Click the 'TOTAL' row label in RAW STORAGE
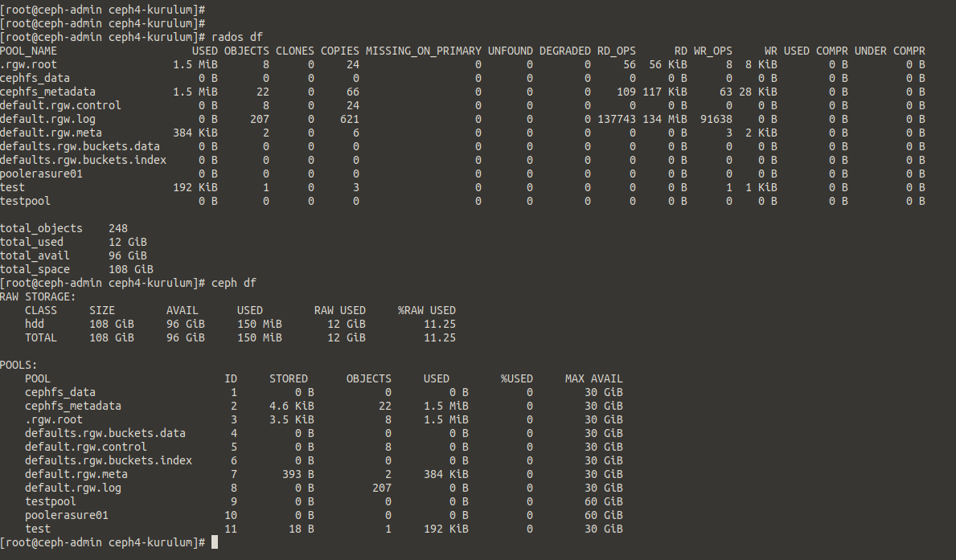The width and height of the screenshot is (956, 560). click(x=41, y=337)
